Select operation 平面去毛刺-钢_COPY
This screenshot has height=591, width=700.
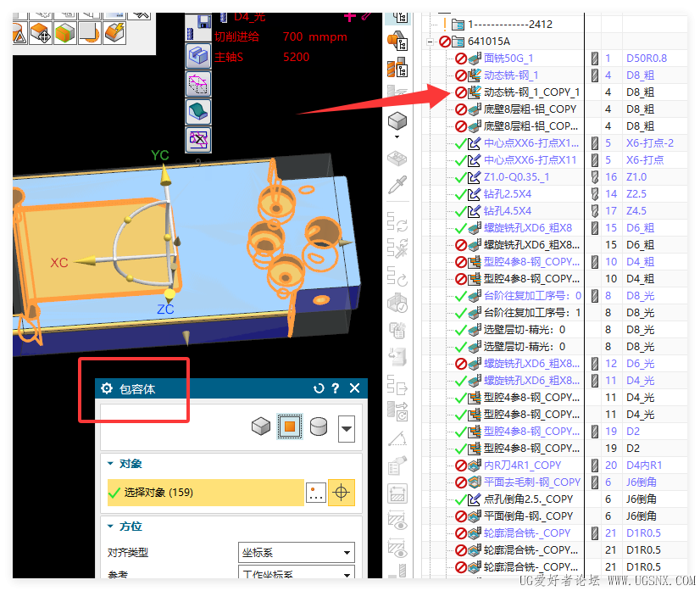coord(532,482)
